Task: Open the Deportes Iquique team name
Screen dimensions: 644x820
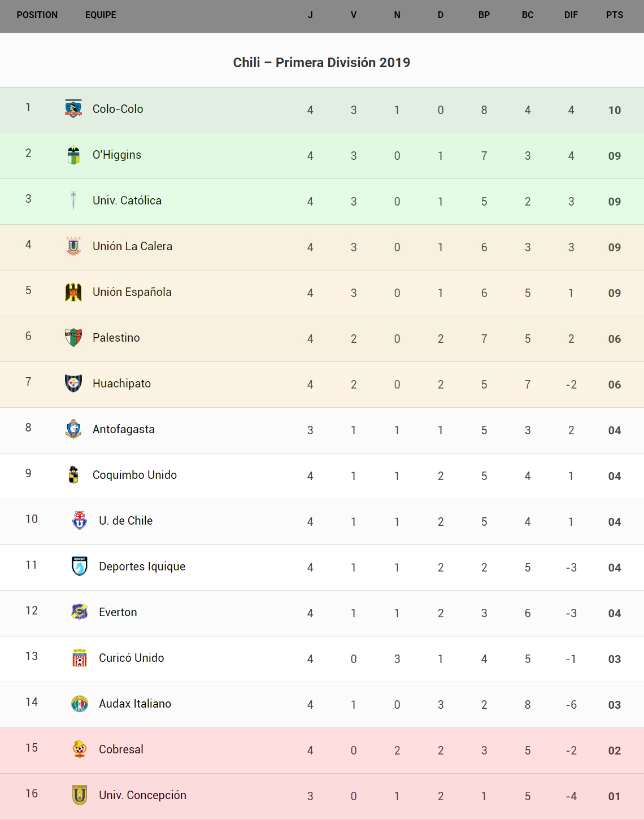Action: tap(142, 566)
